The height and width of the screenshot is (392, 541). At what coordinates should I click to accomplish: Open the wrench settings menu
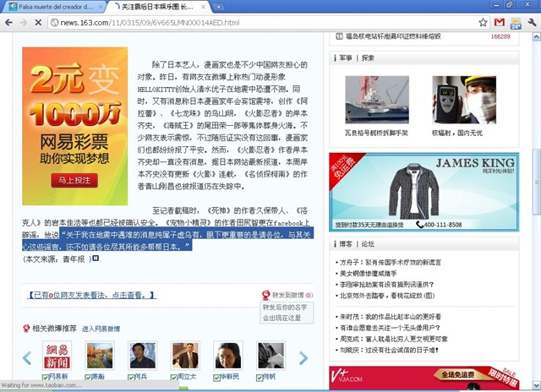(x=532, y=23)
